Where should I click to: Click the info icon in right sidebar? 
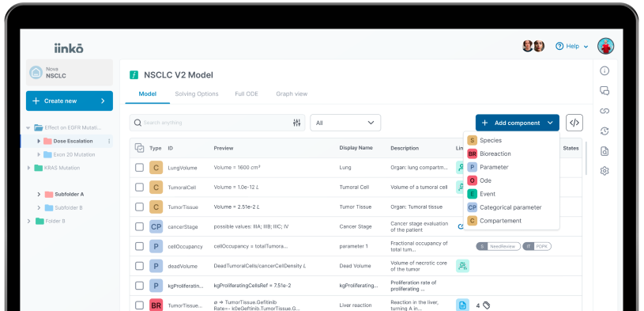point(604,70)
